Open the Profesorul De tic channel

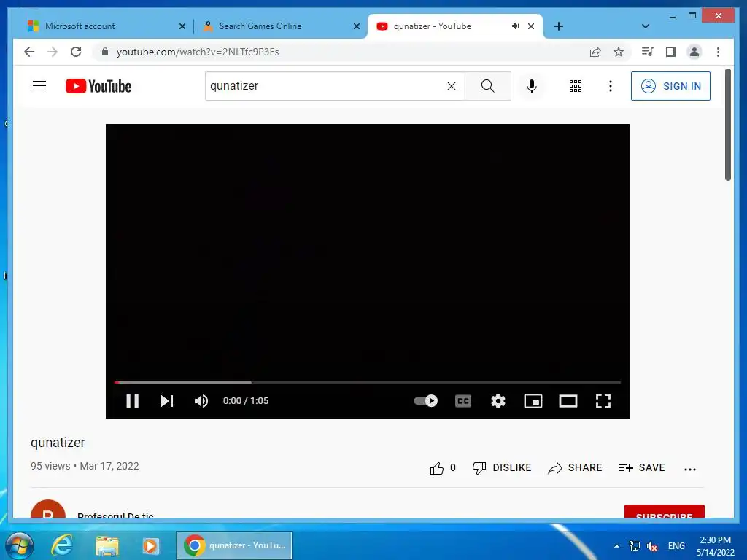[115, 515]
